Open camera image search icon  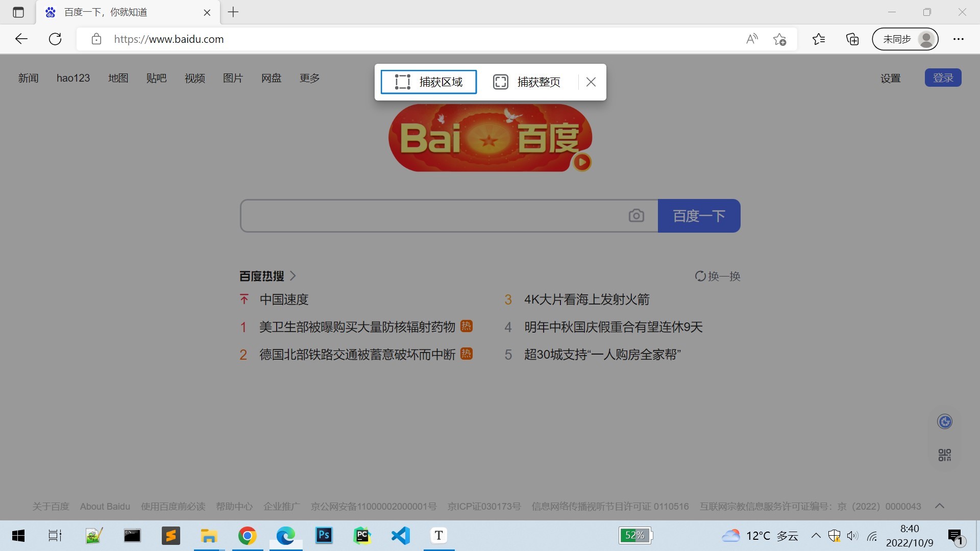636,216
